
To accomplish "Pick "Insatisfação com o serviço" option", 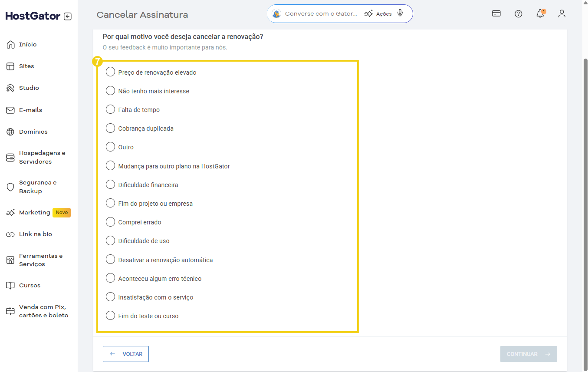I will [111, 297].
